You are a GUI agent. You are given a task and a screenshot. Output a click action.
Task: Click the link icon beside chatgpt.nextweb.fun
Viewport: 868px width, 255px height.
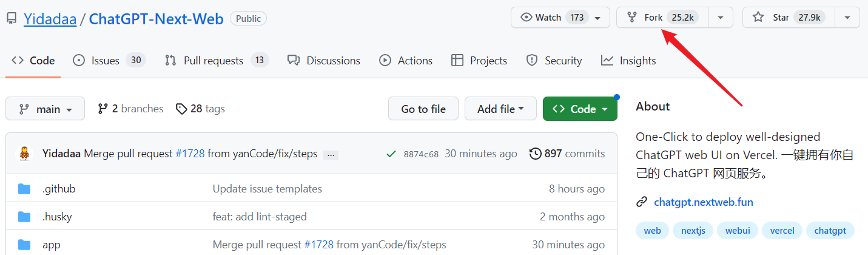(641, 202)
